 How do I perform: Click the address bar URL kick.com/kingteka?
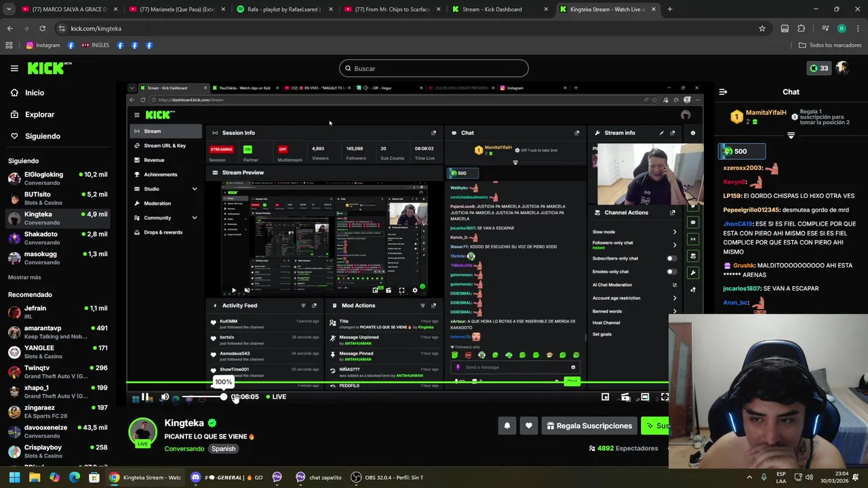pyautogui.click(x=96, y=28)
